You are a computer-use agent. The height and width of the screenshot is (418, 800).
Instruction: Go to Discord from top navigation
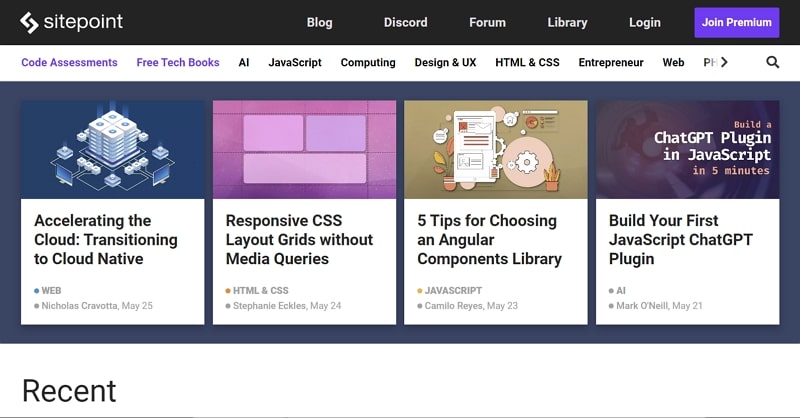click(406, 22)
